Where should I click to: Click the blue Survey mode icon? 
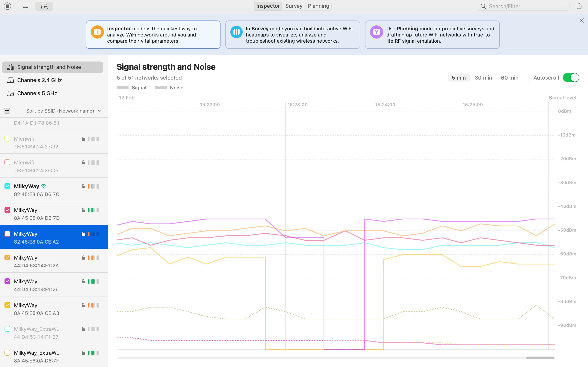pyautogui.click(x=236, y=32)
